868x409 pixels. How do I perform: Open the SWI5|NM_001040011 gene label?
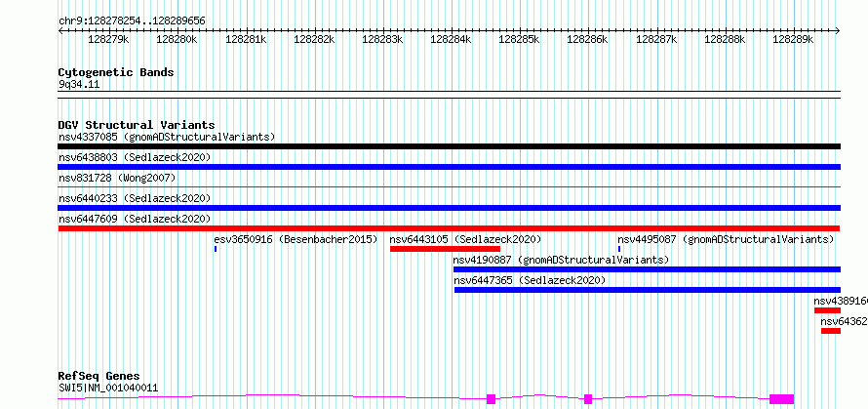[x=108, y=388]
